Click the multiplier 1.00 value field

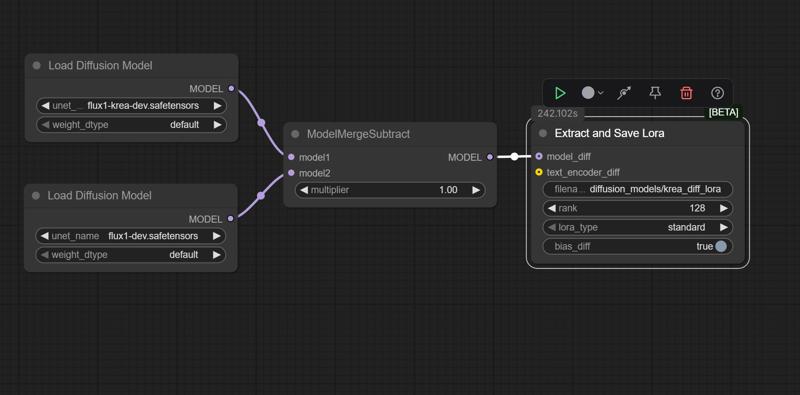(390, 190)
